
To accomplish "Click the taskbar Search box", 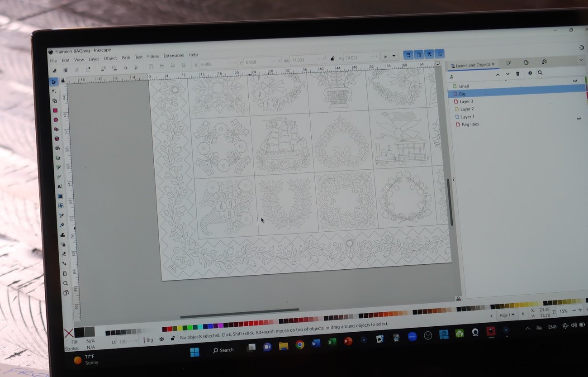I will click(x=223, y=350).
